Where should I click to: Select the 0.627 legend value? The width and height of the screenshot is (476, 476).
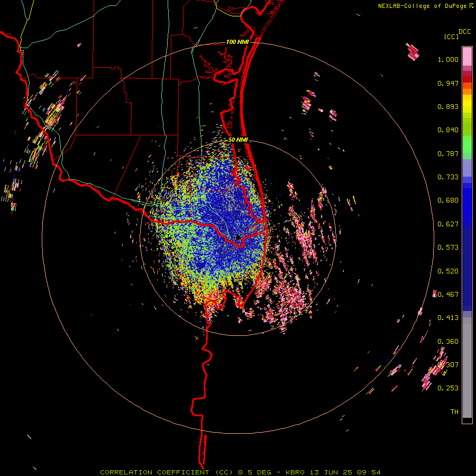point(448,224)
